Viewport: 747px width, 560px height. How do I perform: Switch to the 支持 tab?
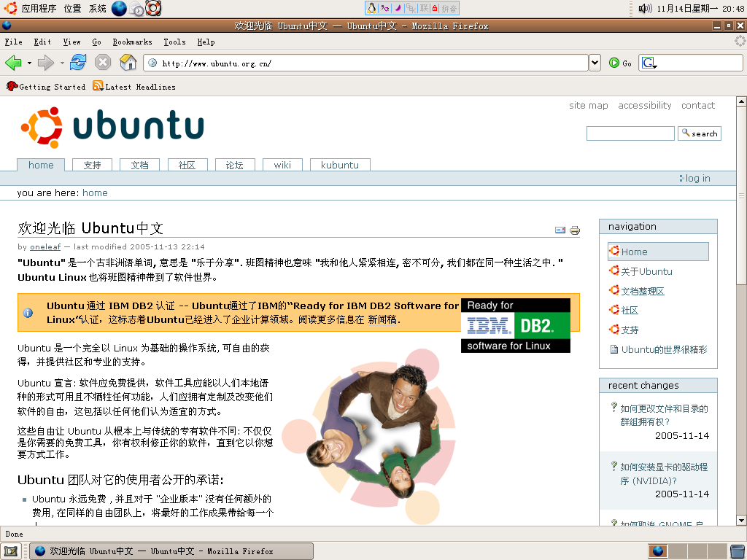pos(93,165)
